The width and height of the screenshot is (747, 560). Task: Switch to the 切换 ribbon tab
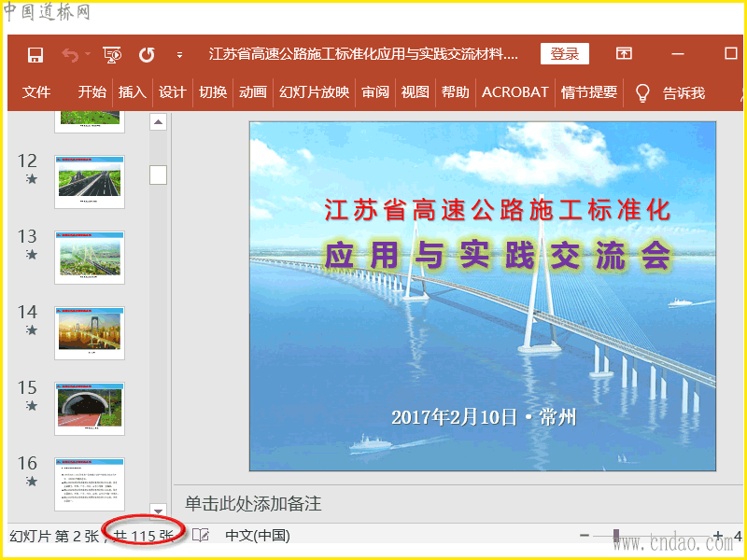[213, 91]
